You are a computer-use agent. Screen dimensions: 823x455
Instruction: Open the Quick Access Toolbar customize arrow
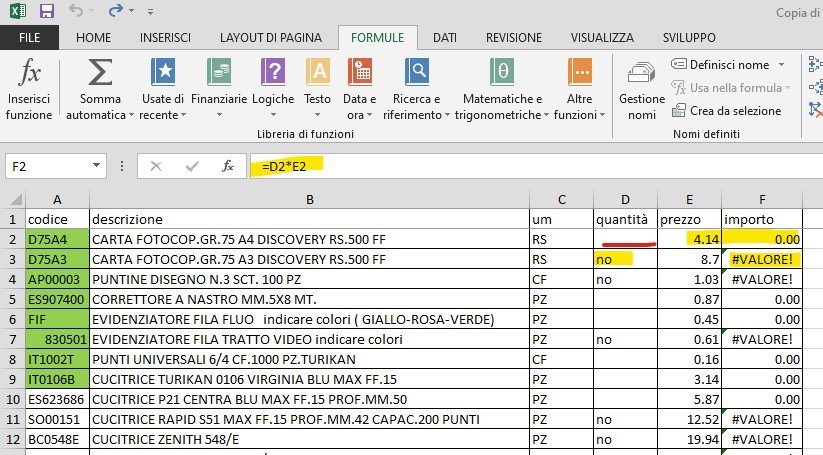(151, 11)
